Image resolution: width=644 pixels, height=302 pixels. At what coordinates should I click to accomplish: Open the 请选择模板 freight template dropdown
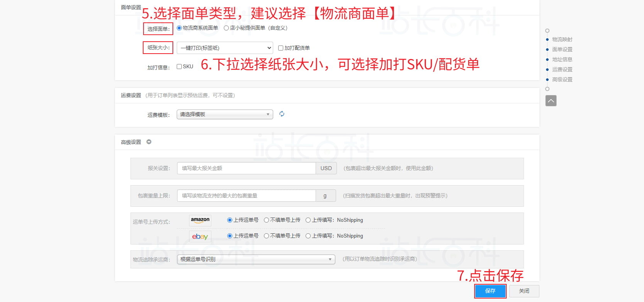pos(225,114)
